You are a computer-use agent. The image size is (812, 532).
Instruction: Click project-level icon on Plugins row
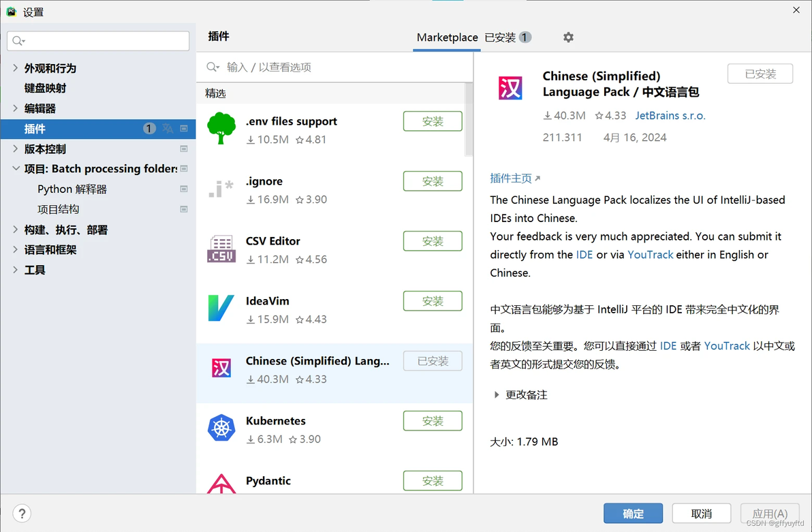pyautogui.click(x=184, y=129)
